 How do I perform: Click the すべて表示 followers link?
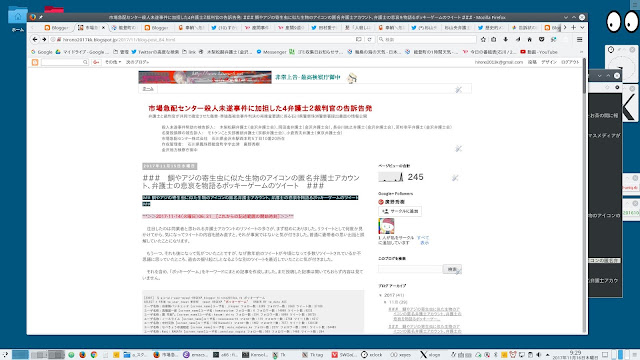(423, 240)
